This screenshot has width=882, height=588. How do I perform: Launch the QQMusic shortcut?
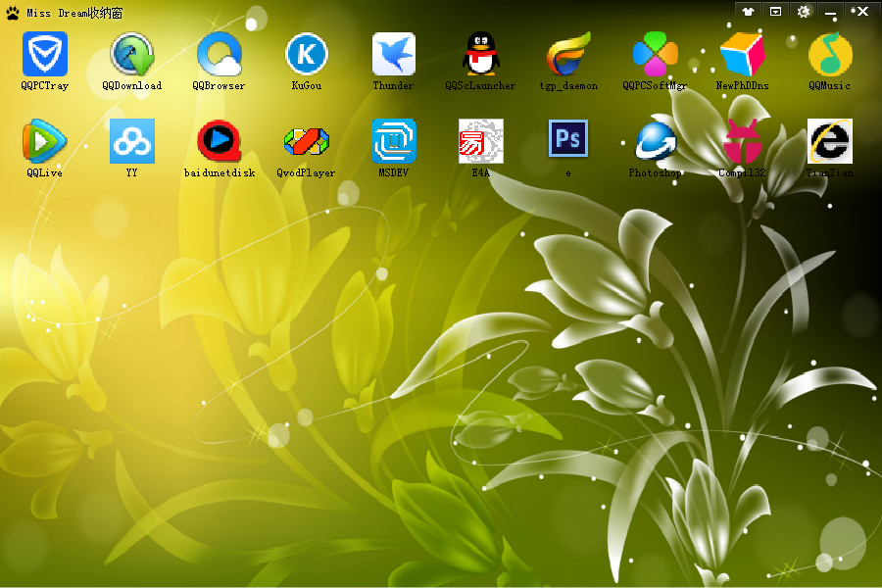[830, 54]
